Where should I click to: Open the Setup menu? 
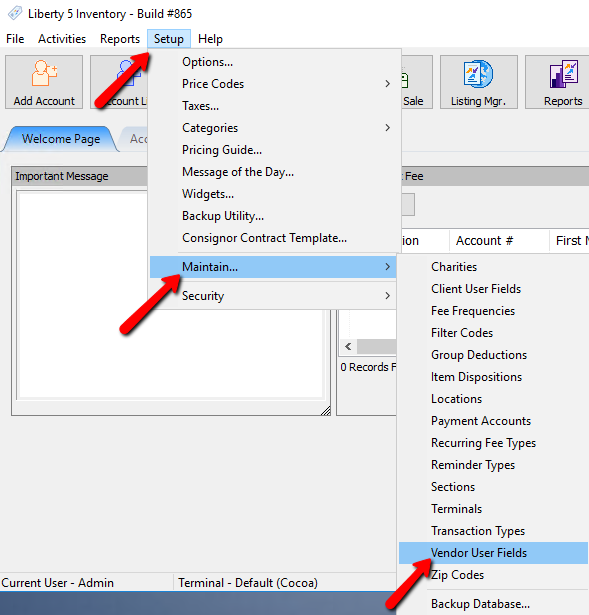click(169, 39)
